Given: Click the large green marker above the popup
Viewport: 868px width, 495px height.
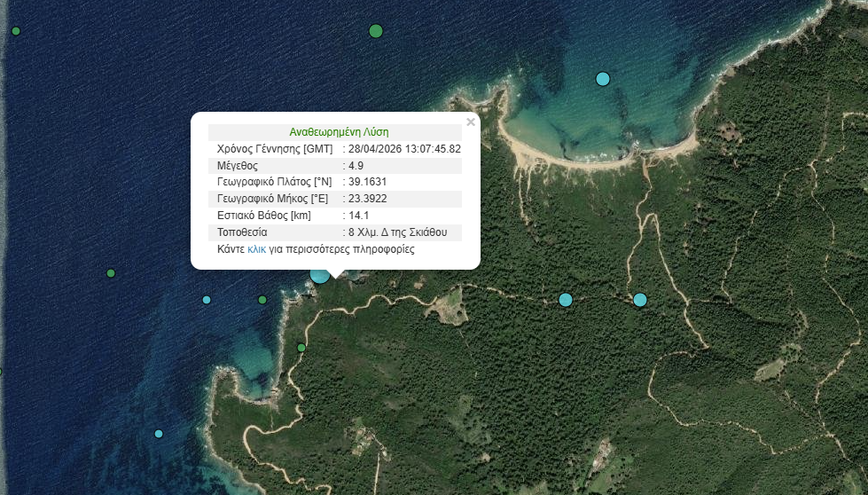Looking at the screenshot, I should click(x=376, y=31).
